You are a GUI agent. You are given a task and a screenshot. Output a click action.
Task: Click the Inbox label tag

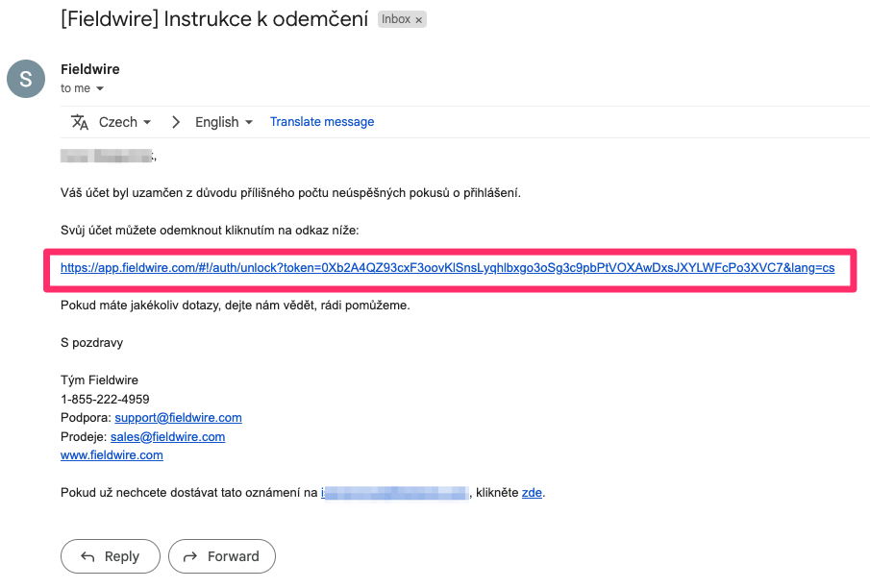point(396,19)
